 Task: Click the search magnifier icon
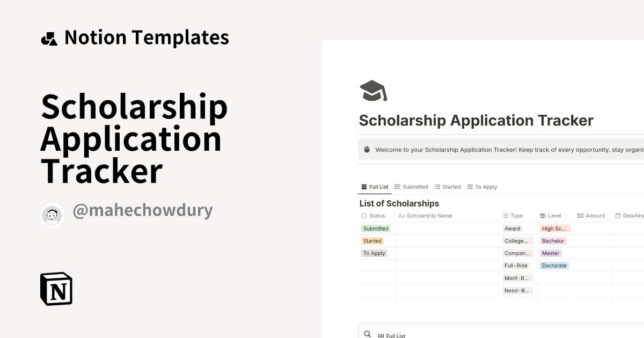click(367, 334)
